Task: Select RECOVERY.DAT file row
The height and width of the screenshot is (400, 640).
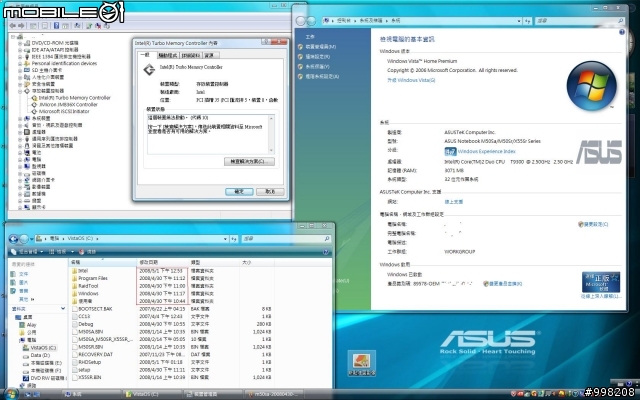Action: click(x=171, y=355)
